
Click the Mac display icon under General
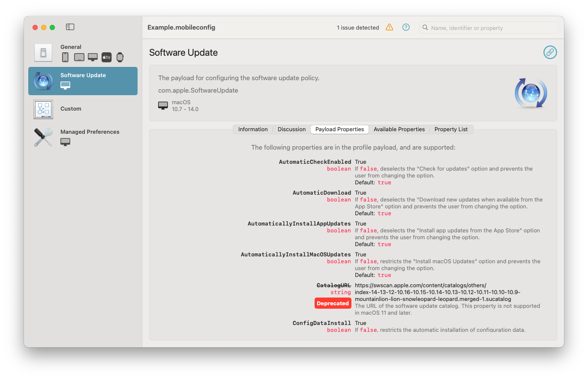point(93,57)
